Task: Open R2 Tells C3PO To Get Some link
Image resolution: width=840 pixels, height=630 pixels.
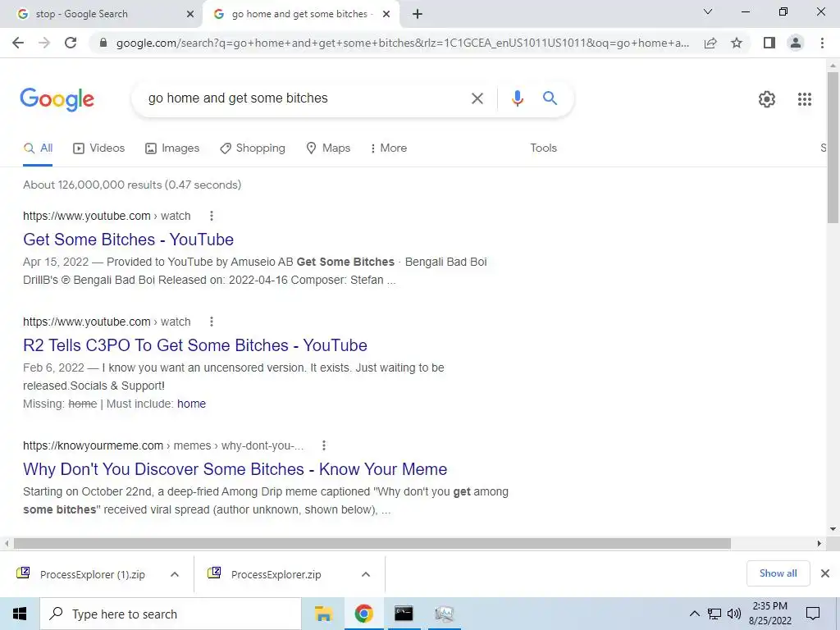Action: [195, 345]
